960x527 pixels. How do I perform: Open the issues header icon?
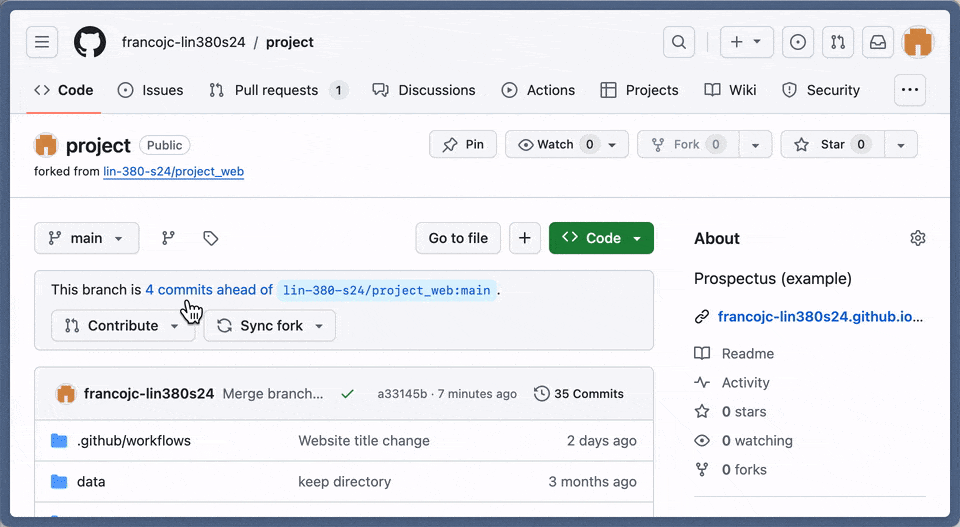tap(798, 42)
